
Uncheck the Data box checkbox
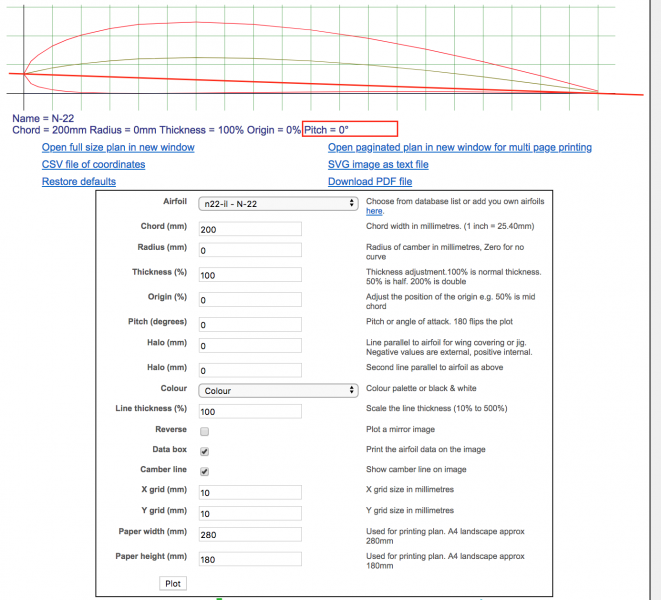point(205,452)
